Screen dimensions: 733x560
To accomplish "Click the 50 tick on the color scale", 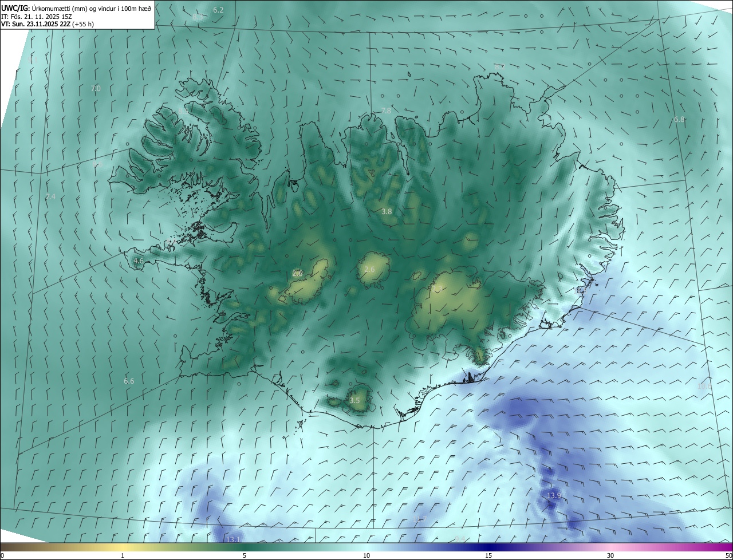I will coord(728,555).
